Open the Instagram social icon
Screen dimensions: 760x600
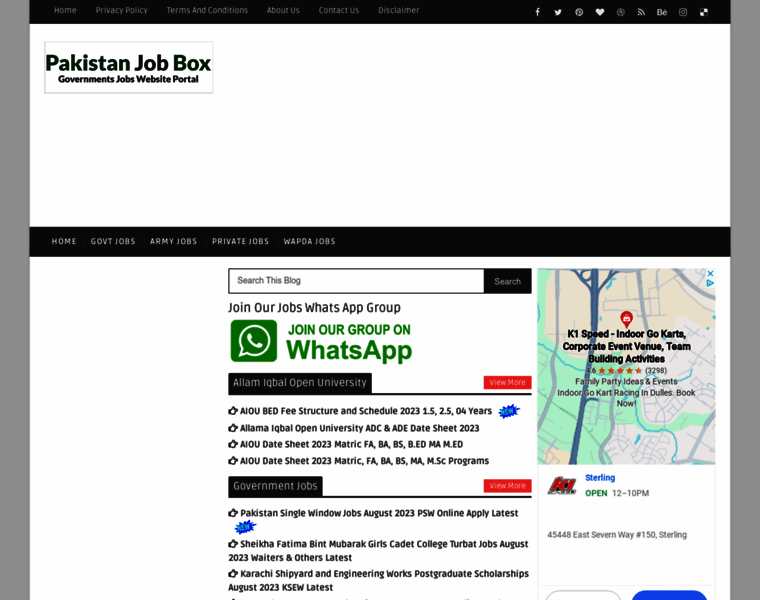tap(682, 12)
